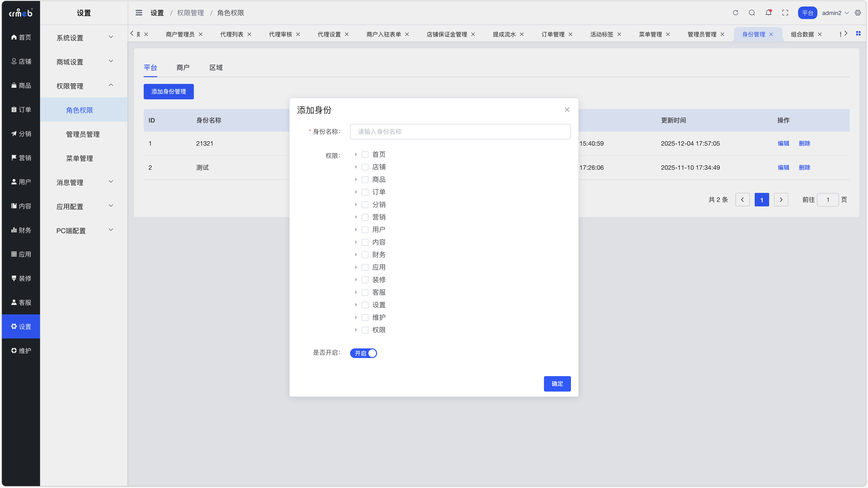Collapse the sidebar with the hamburger icon
Viewport: 868px width, 488px height.
point(139,13)
